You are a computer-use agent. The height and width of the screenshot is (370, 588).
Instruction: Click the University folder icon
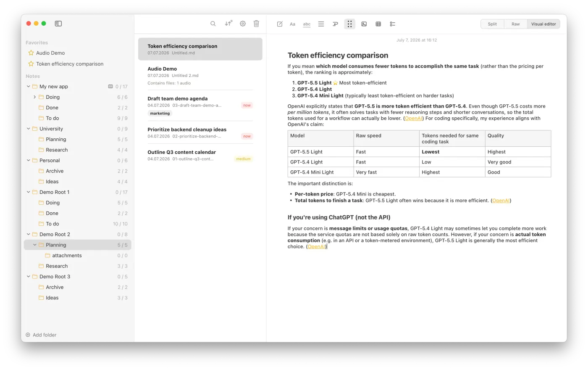tap(35, 129)
